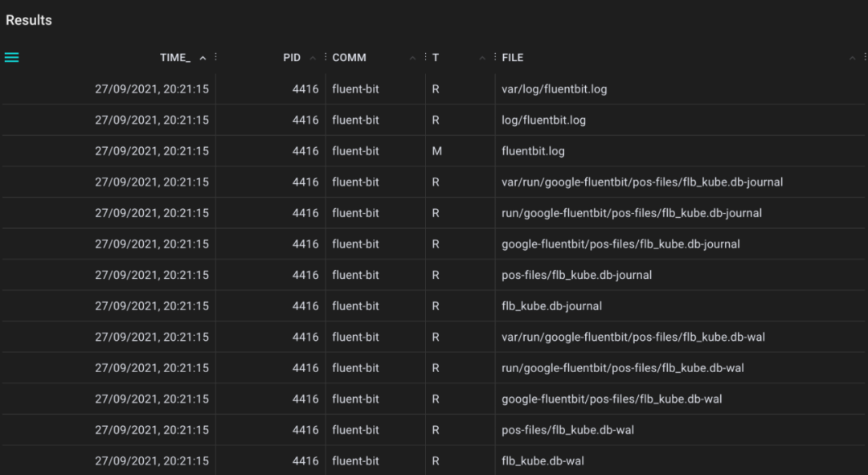Open the table hamburger menu icon
Screen dimensions: 868x475
pyautogui.click(x=11, y=58)
